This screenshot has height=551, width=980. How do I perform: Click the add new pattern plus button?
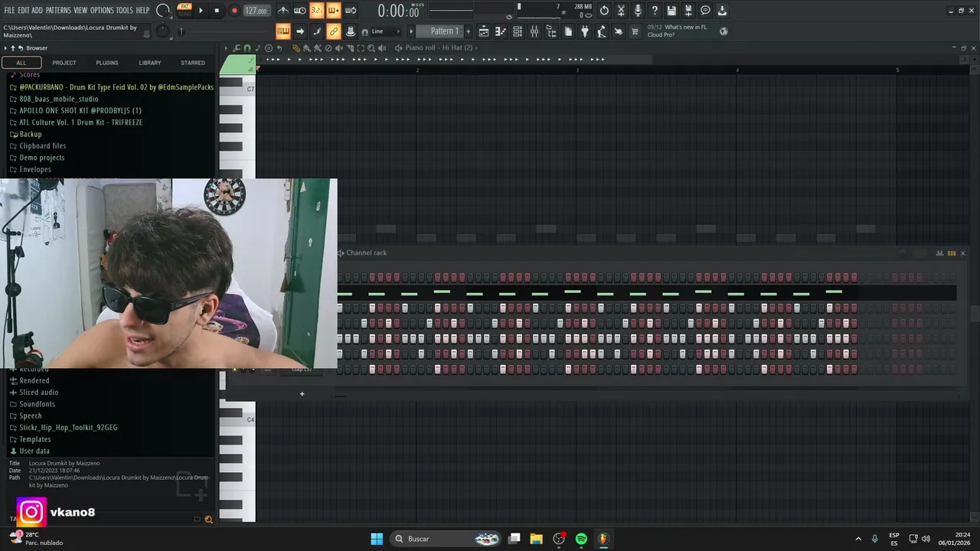(x=469, y=31)
